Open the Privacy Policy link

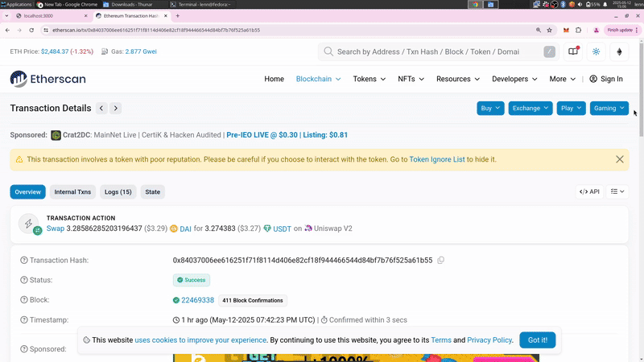tap(489, 340)
